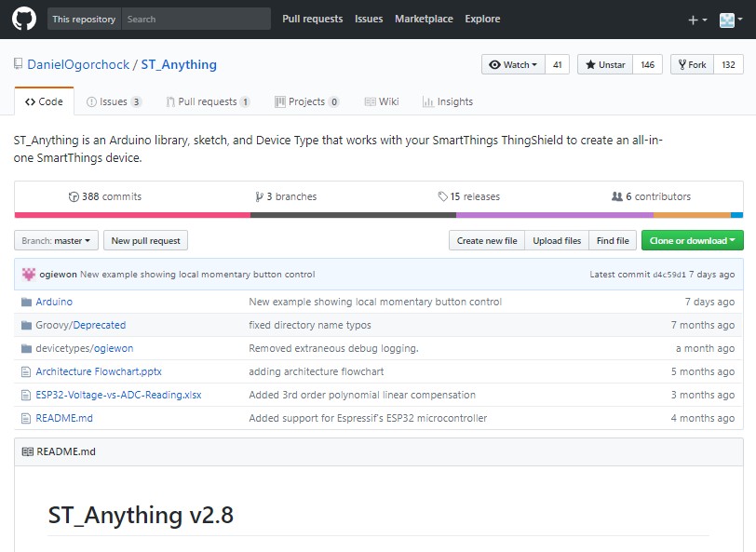Click the Arduino folder icon
Viewport: 756px width, 552px height.
click(26, 303)
